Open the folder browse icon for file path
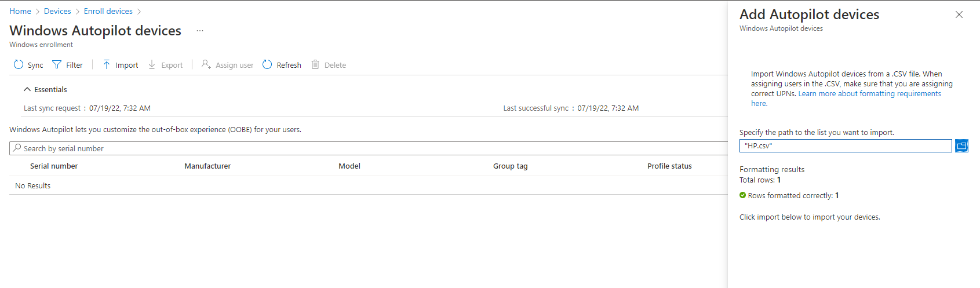This screenshot has width=980, height=288. (x=961, y=145)
